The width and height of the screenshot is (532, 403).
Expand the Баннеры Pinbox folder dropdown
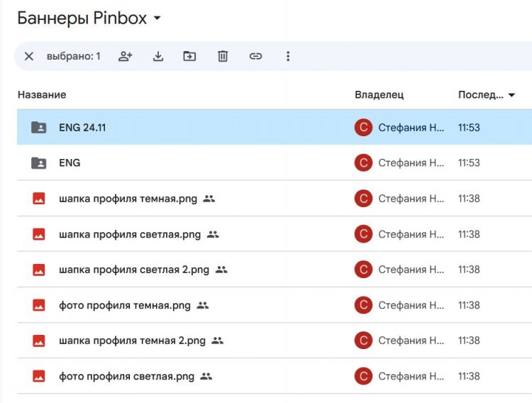tap(157, 18)
